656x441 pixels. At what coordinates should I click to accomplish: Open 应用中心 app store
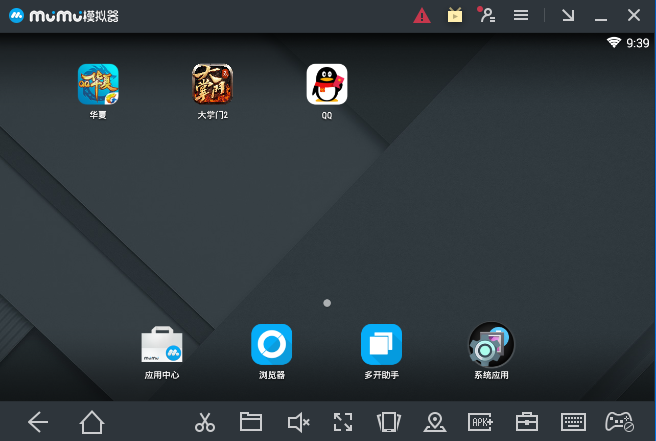161,344
